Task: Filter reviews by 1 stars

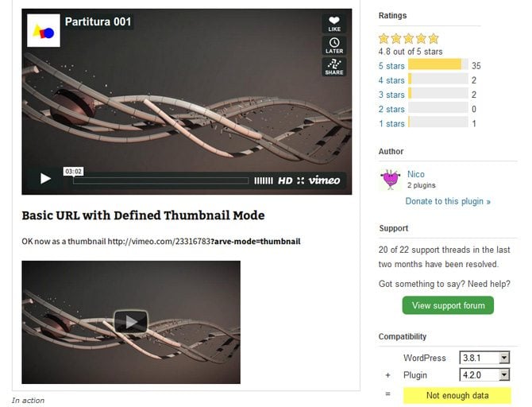Action: pyautogui.click(x=391, y=124)
